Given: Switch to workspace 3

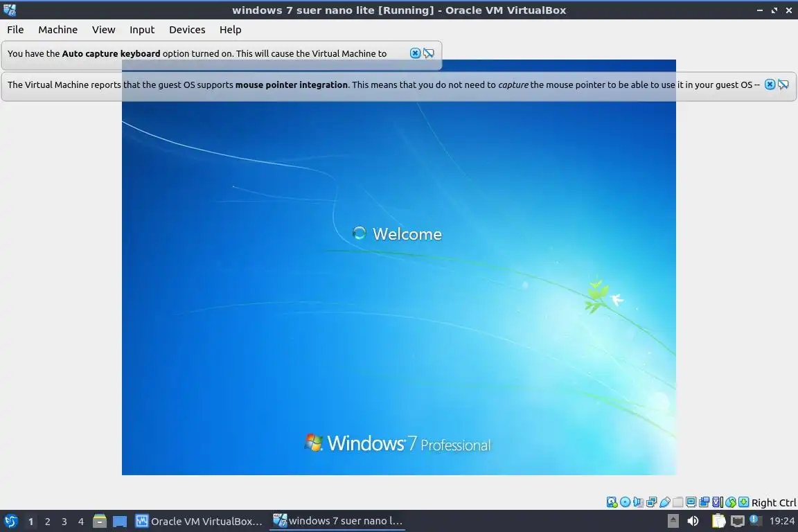Looking at the screenshot, I should (64, 522).
